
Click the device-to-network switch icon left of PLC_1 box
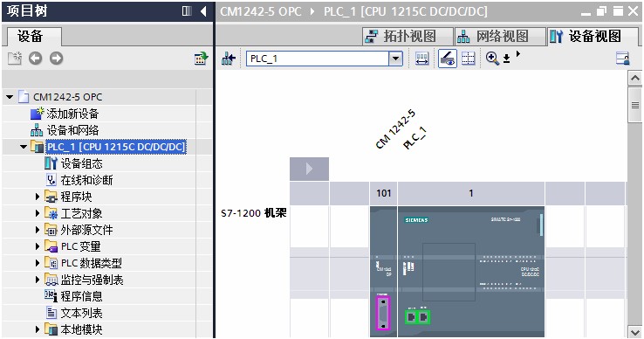click(229, 59)
